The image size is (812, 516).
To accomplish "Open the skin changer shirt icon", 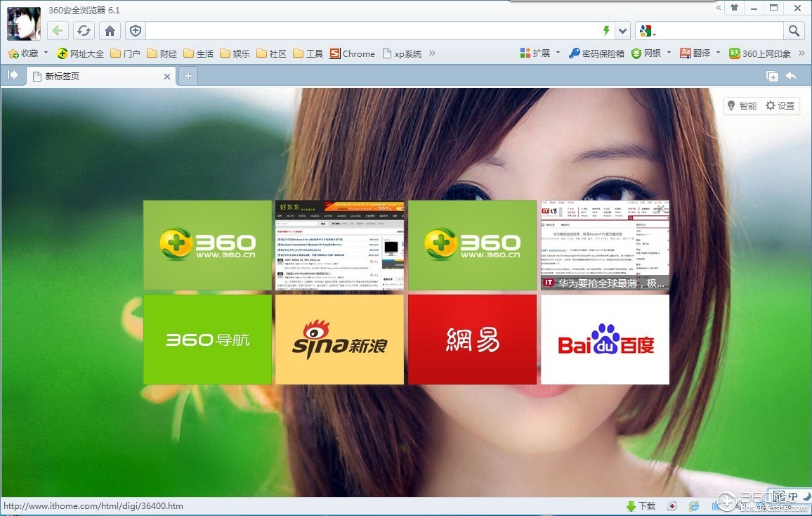I will [x=734, y=8].
